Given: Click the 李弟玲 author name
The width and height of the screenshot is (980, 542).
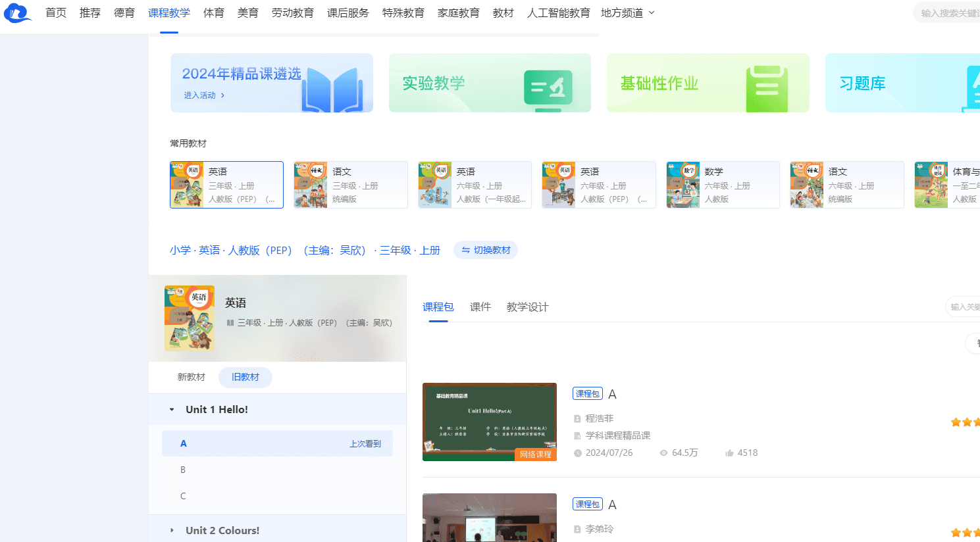Looking at the screenshot, I should (600, 529).
